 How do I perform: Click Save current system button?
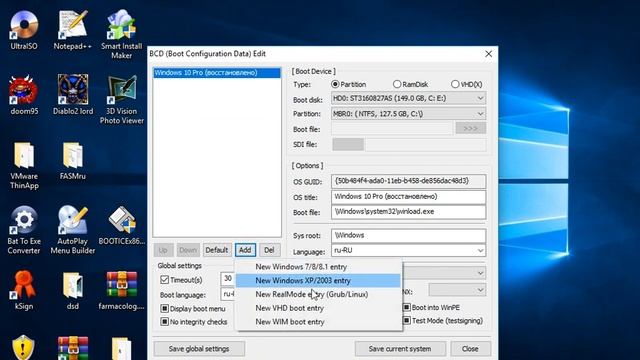(x=400, y=349)
